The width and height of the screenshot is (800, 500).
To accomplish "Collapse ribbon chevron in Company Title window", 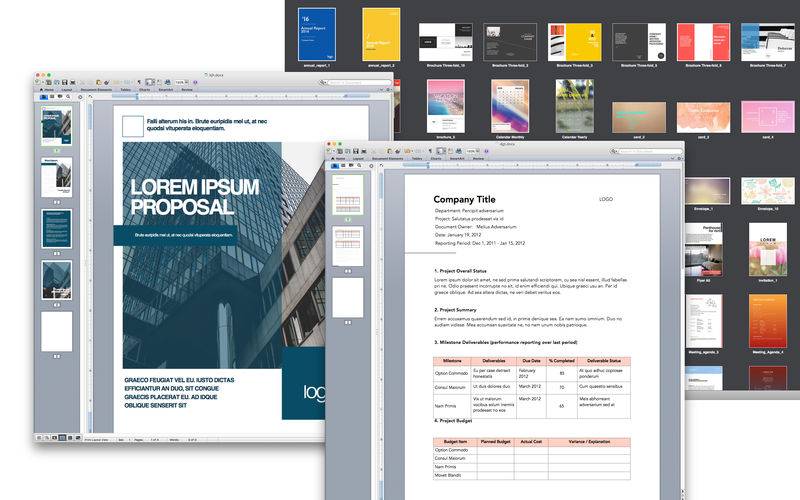I will coord(672,159).
